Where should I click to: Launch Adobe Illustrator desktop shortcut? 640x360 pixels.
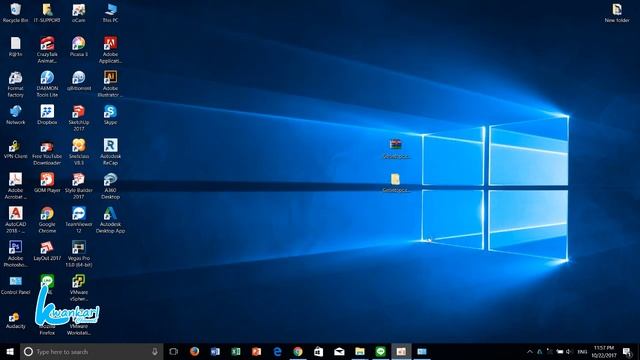[110, 84]
